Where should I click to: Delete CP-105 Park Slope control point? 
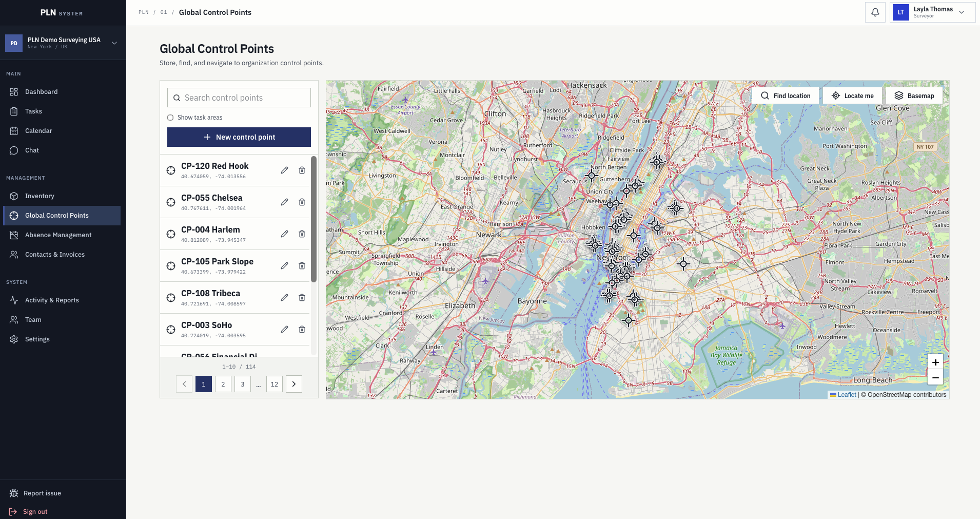pyautogui.click(x=302, y=266)
